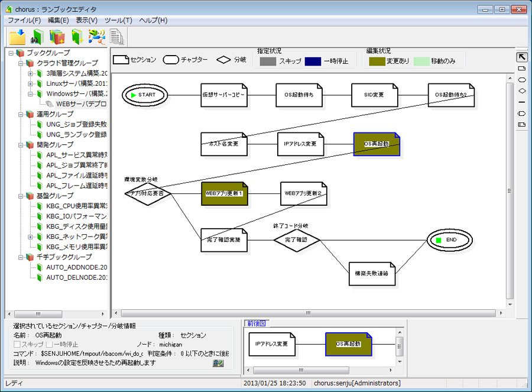532x392 pixels.
Task: Collapse the クラウド管理グループ node
Action: coord(21,63)
